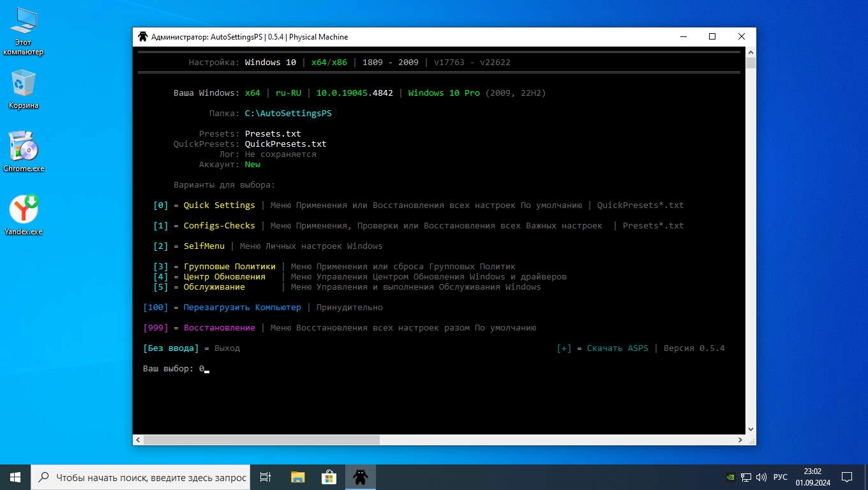Click the horizontal scrollbar thumb in console
The image size is (868, 490).
(262, 440)
